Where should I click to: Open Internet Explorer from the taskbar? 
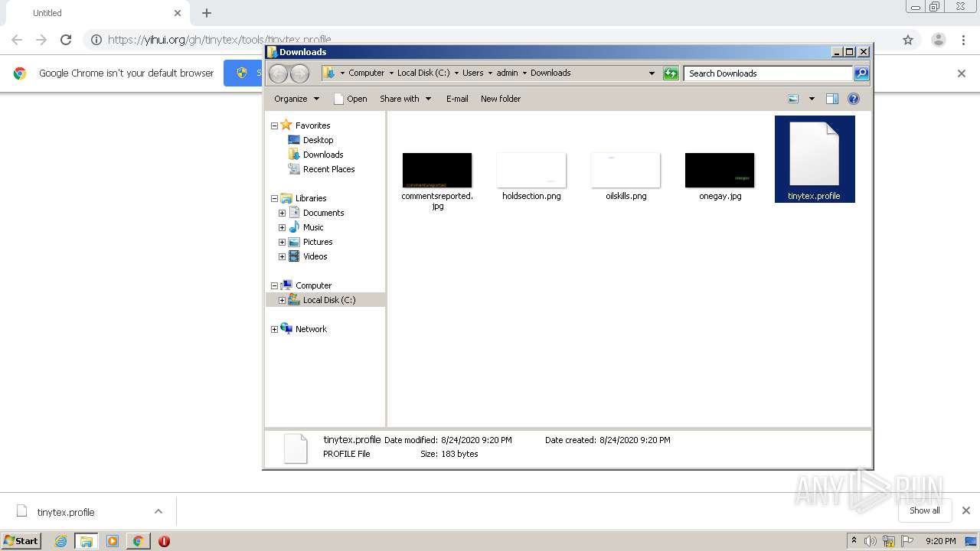(x=60, y=541)
